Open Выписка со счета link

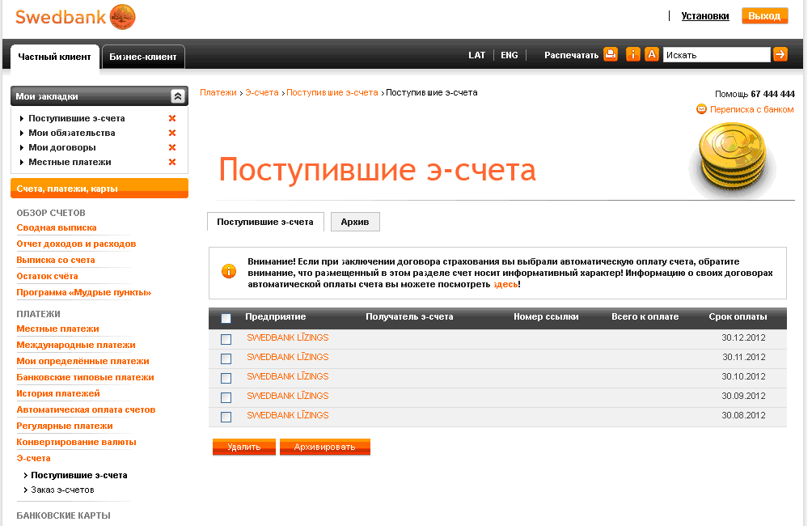tap(56, 260)
